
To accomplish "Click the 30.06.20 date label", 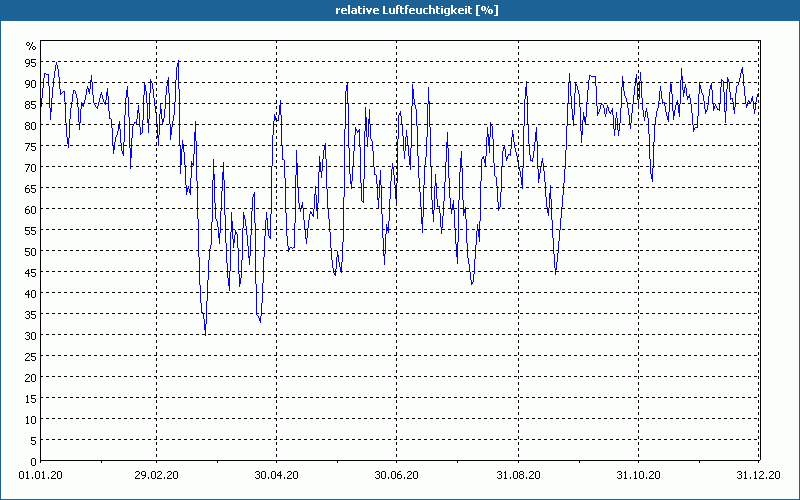I will 396,475.
